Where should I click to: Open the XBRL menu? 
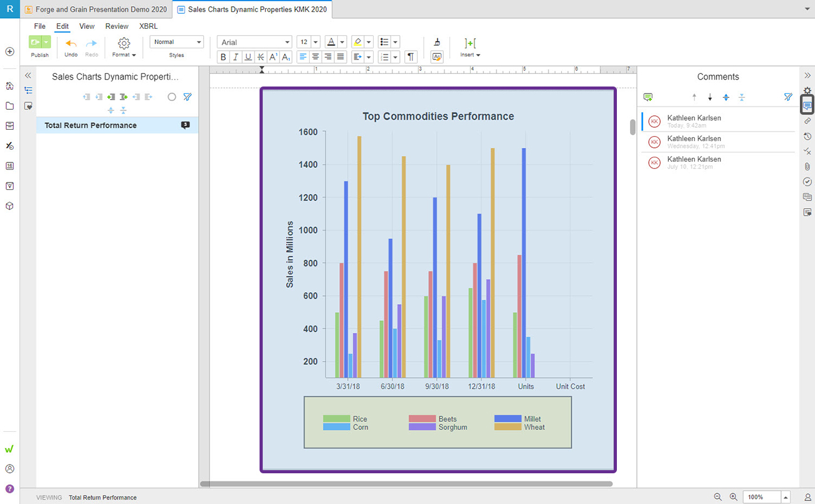coord(148,26)
